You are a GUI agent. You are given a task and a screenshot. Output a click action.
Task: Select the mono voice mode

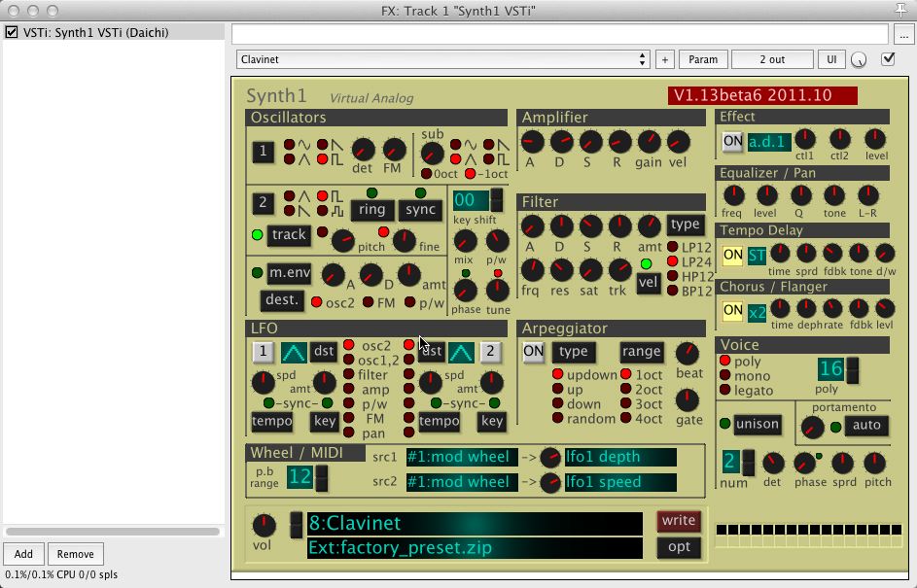725,375
